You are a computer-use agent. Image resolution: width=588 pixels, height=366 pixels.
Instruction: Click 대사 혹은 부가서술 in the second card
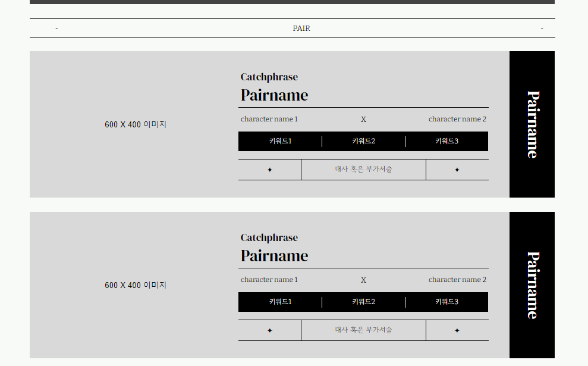tap(363, 330)
